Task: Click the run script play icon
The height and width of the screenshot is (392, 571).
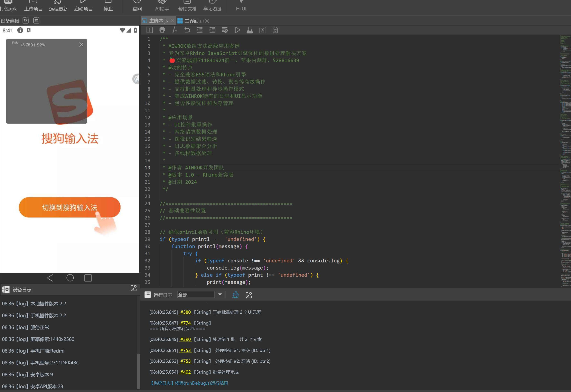Action: pyautogui.click(x=237, y=30)
